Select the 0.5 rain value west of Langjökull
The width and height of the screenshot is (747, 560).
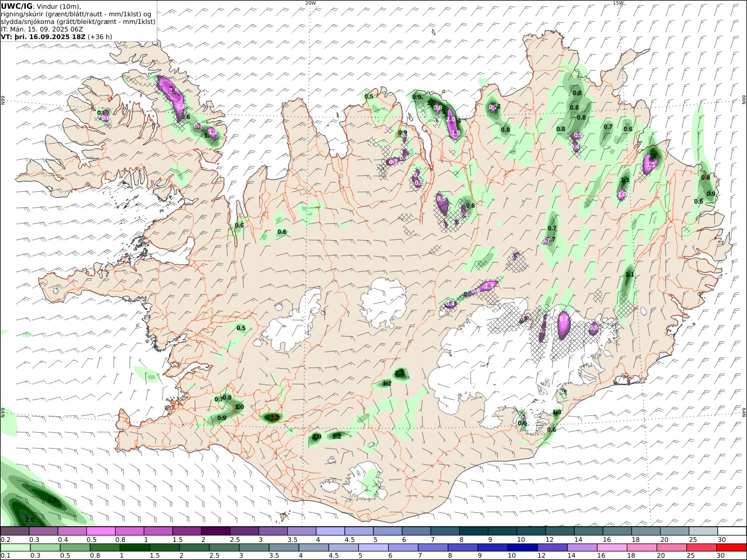pyautogui.click(x=241, y=328)
